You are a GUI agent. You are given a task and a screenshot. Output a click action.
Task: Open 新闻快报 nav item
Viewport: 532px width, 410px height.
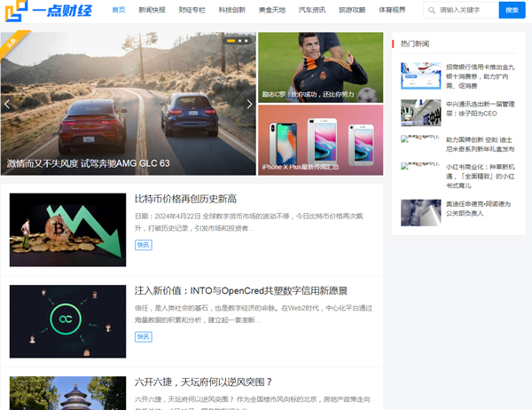152,10
